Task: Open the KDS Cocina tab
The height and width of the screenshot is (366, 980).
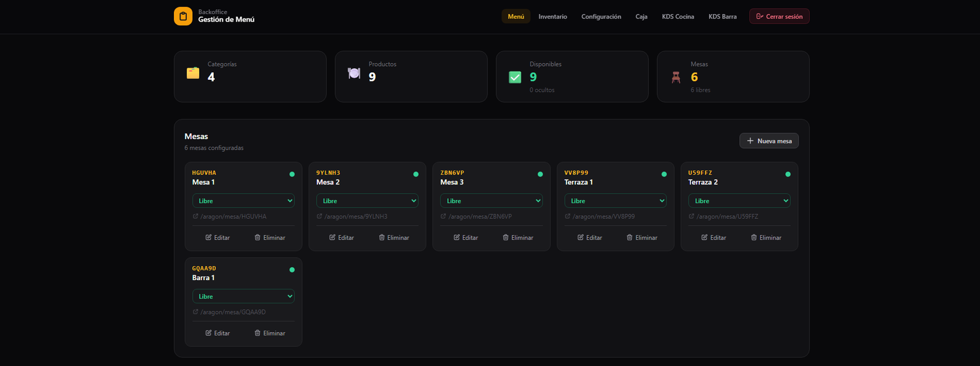Action: [x=677, y=17]
